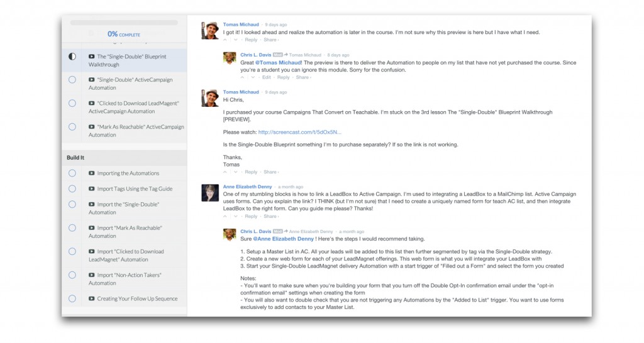Toggle completion circle for Importing the Automations
This screenshot has height=343, width=644.
pyautogui.click(x=72, y=173)
